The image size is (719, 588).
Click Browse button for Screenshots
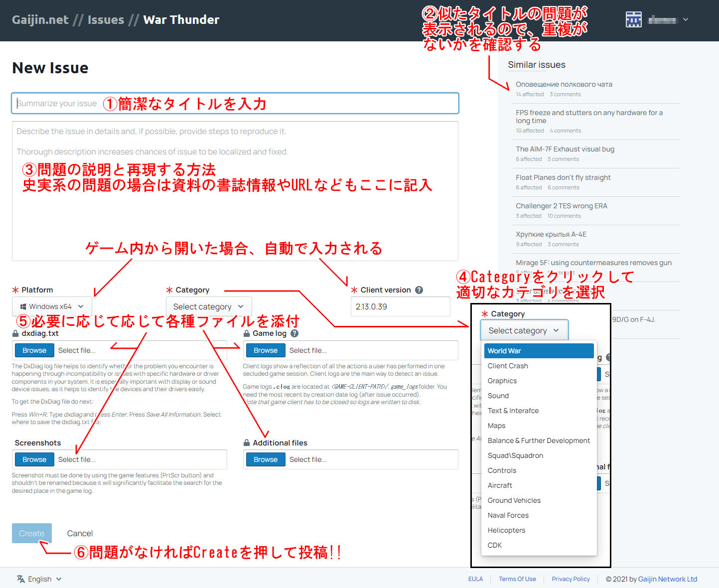point(34,459)
